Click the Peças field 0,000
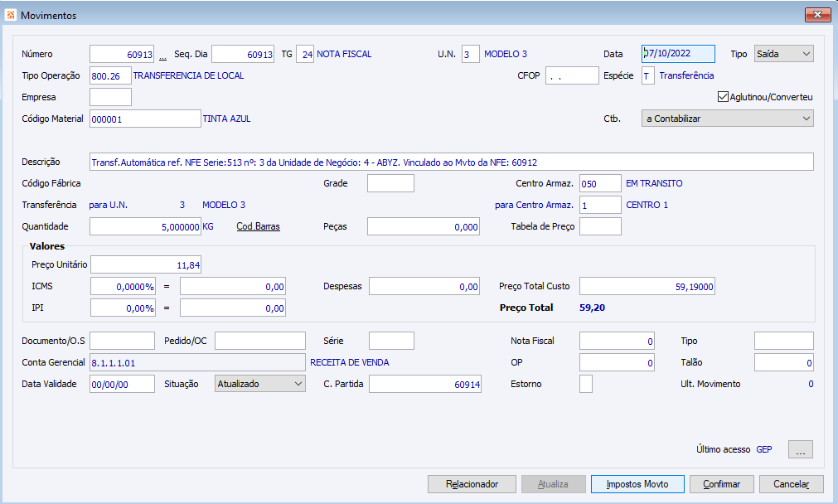The width and height of the screenshot is (838, 504). (424, 226)
